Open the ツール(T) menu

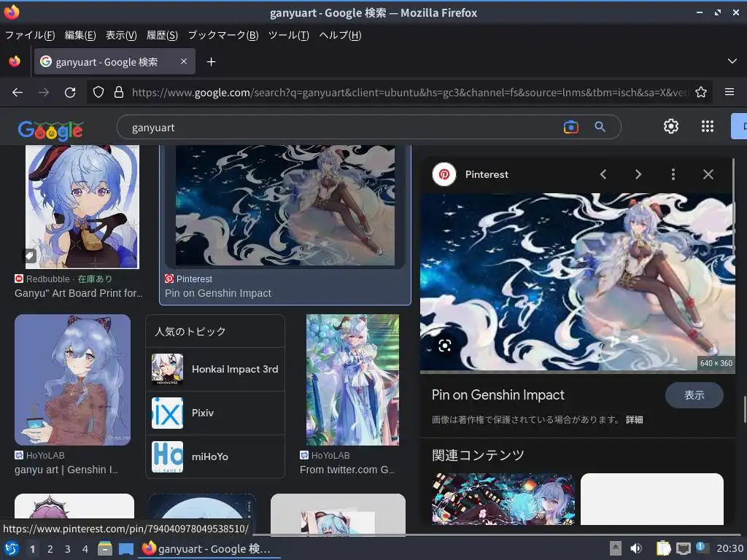289,35
